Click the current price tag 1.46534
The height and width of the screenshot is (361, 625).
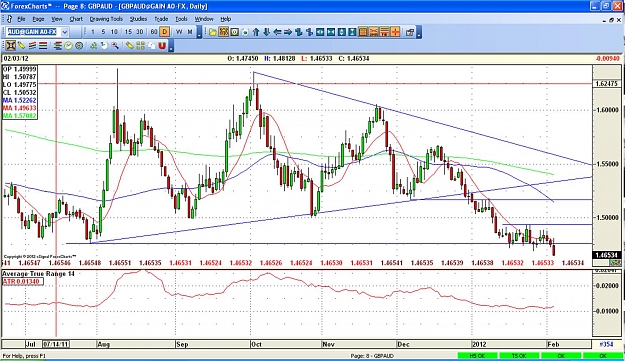(607, 255)
